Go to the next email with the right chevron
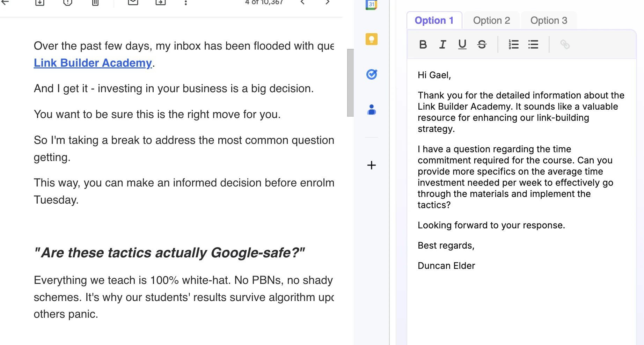 pyautogui.click(x=327, y=2)
